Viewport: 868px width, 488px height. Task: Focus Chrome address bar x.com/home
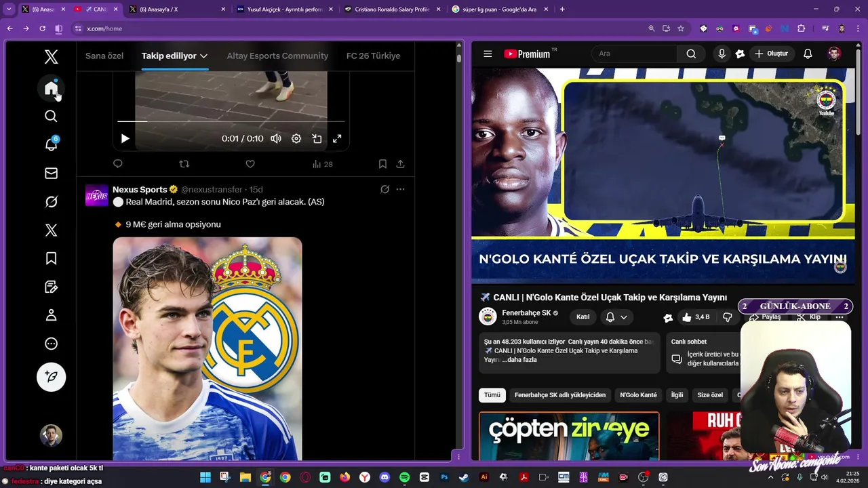tap(359, 28)
